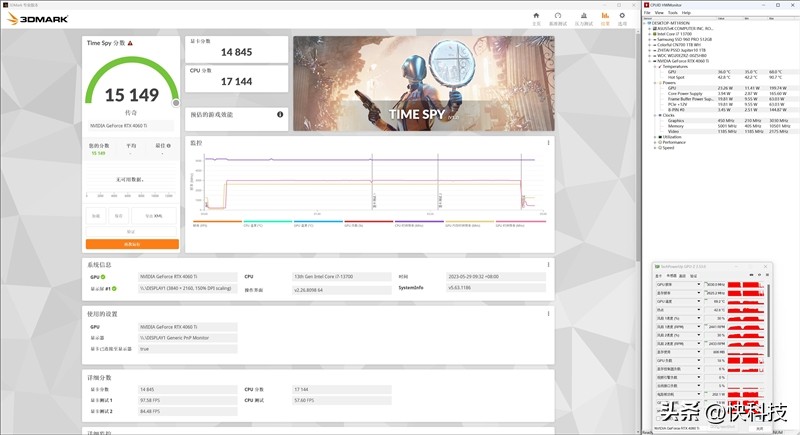Click the load button left of save in score panel
800x435 pixels.
pos(96,216)
